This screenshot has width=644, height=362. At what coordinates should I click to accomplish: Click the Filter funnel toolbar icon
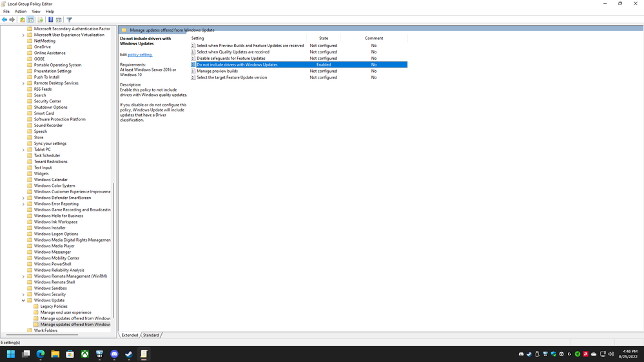(70, 20)
